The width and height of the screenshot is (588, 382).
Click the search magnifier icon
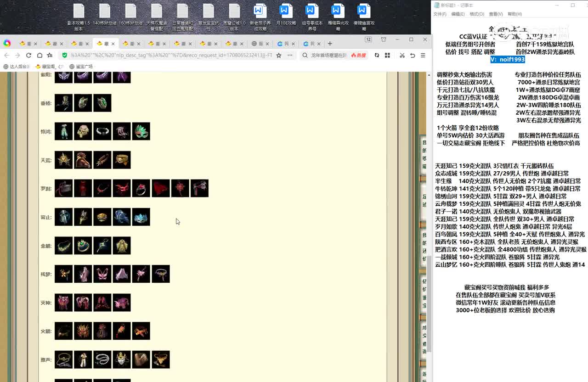click(305, 55)
